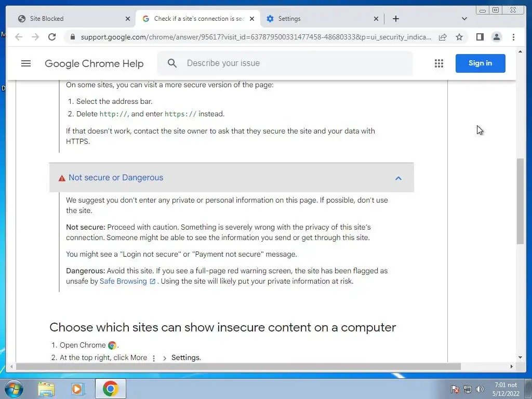Switch to the Site Blocked tab
The image size is (532, 399).
click(x=73, y=19)
